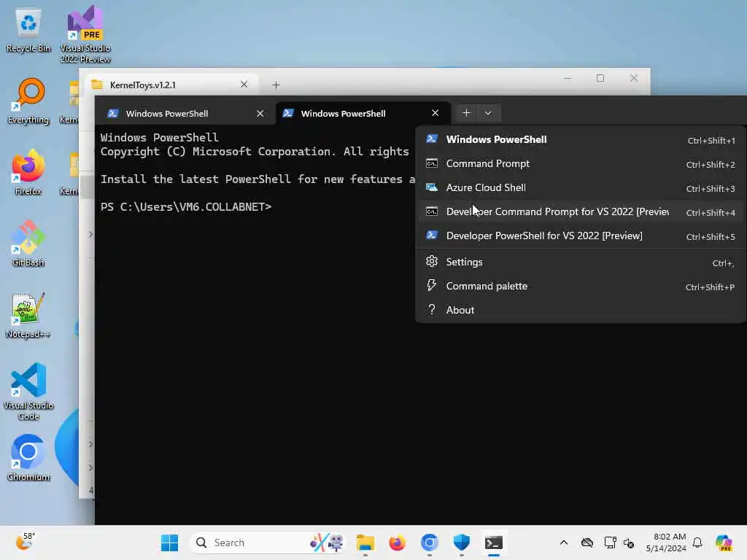747x560 pixels.
Task: Click the Command palette lightning icon
Action: 432,285
